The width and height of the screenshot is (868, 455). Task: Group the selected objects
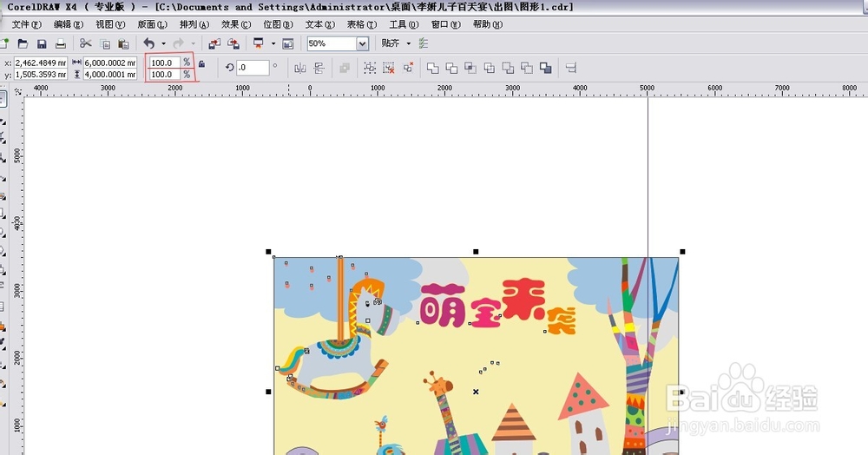click(370, 68)
